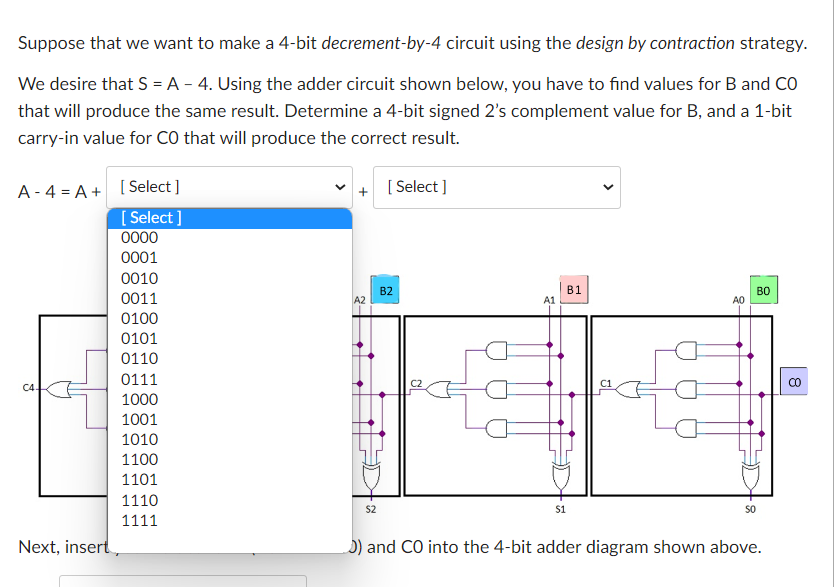Image resolution: width=834 pixels, height=587 pixels.
Task: Click the S1 sum output label
Action: click(560, 508)
